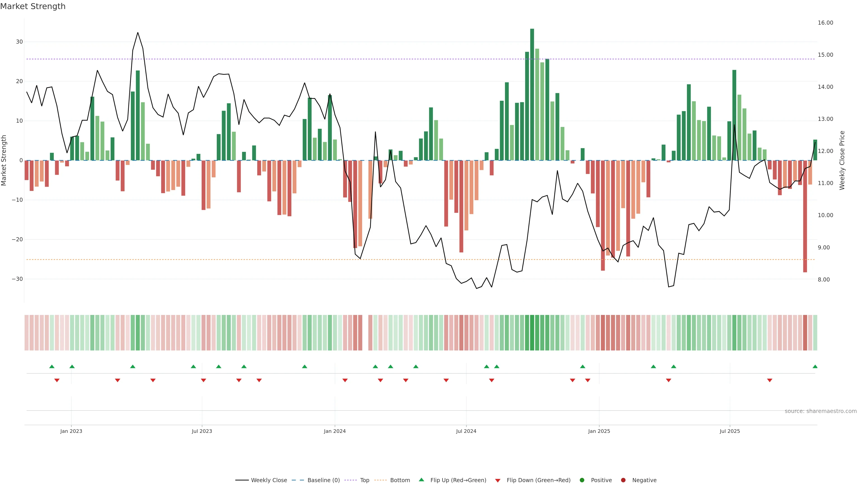Screen dimensions: 868x488
Task: Click the Negative red circle legend icon
Action: pos(623,480)
